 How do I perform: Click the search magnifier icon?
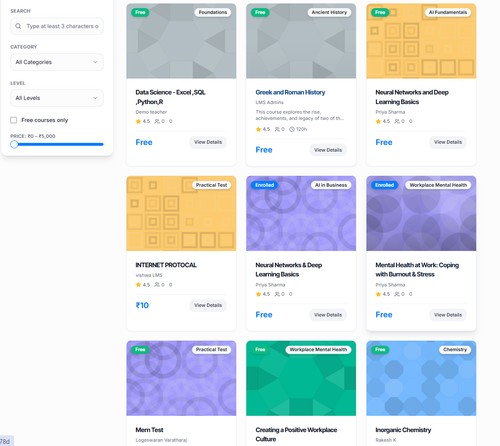coord(18,26)
